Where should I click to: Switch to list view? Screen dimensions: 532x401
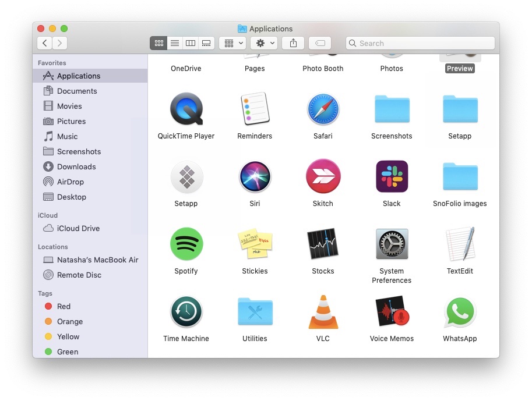174,42
